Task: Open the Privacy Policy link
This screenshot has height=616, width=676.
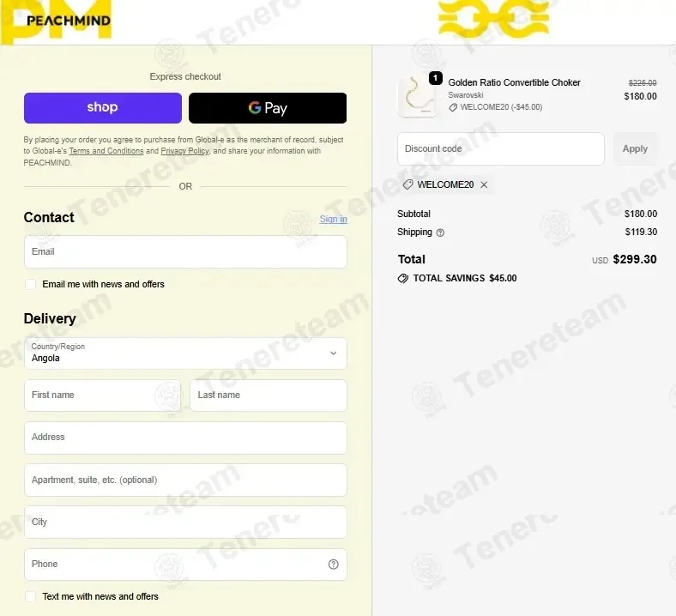Action: click(x=184, y=151)
